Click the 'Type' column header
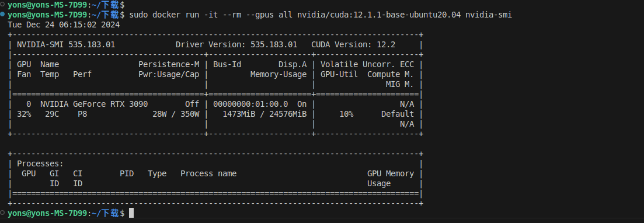The width and height of the screenshot is (644, 223). pos(157,173)
